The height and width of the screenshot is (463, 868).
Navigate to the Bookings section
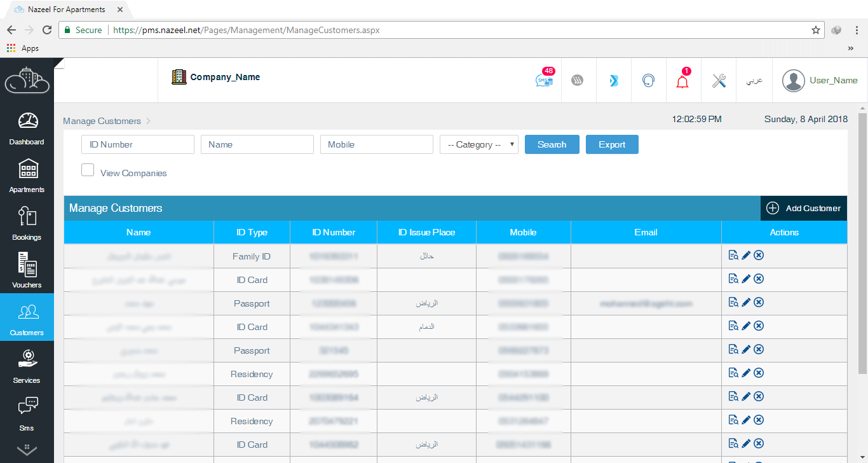[x=27, y=222]
